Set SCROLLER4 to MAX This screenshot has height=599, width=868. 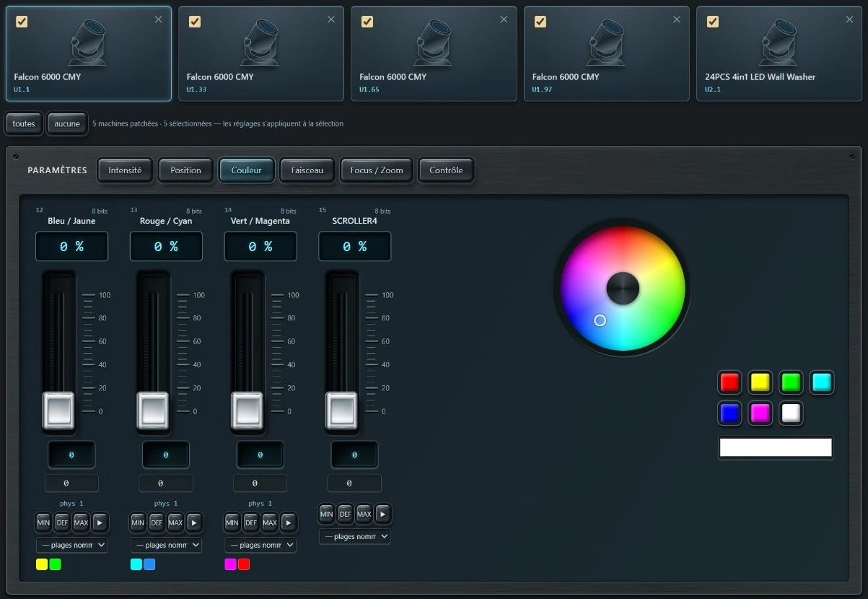tap(364, 515)
